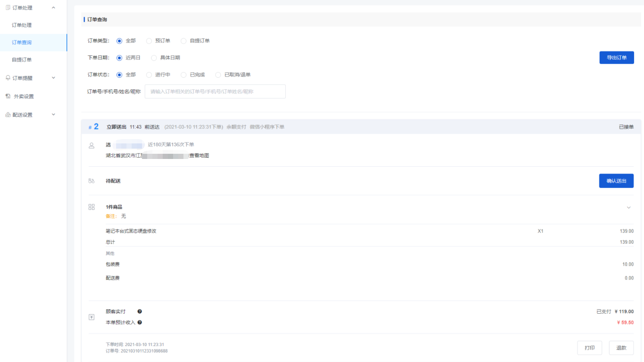Expand the 配送设置 sidebar chevron
Viewport: 644px width, 362px height.
coord(54,114)
